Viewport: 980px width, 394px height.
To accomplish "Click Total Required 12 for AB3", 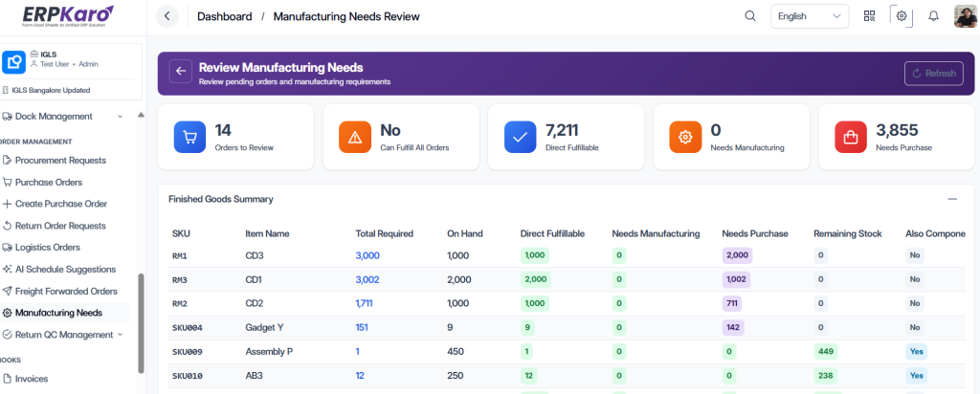I will click(360, 376).
